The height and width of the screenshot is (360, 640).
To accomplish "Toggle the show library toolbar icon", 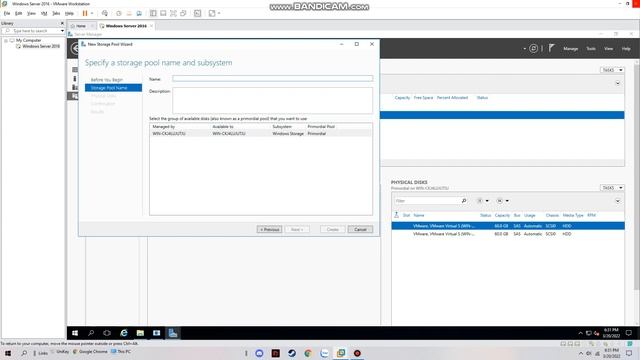I will pyautogui.click(x=153, y=13).
